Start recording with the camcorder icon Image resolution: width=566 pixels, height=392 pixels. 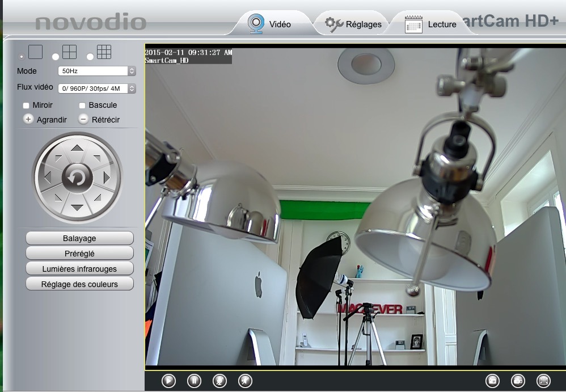tap(518, 381)
